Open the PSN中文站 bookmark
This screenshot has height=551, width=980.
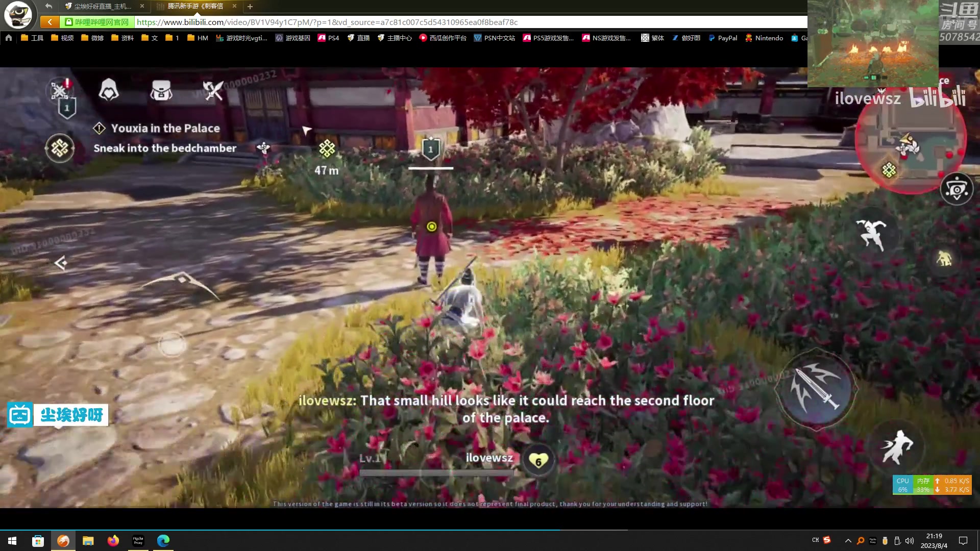click(x=495, y=38)
